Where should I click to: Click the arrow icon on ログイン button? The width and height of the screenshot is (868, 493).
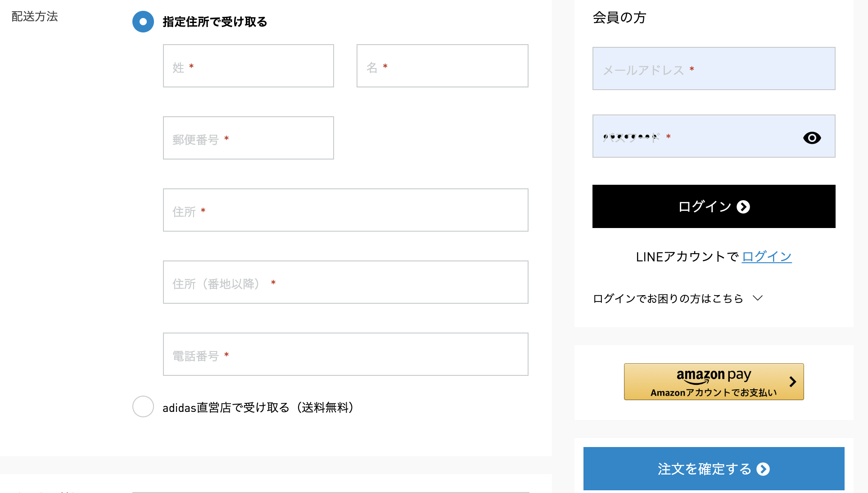(743, 207)
